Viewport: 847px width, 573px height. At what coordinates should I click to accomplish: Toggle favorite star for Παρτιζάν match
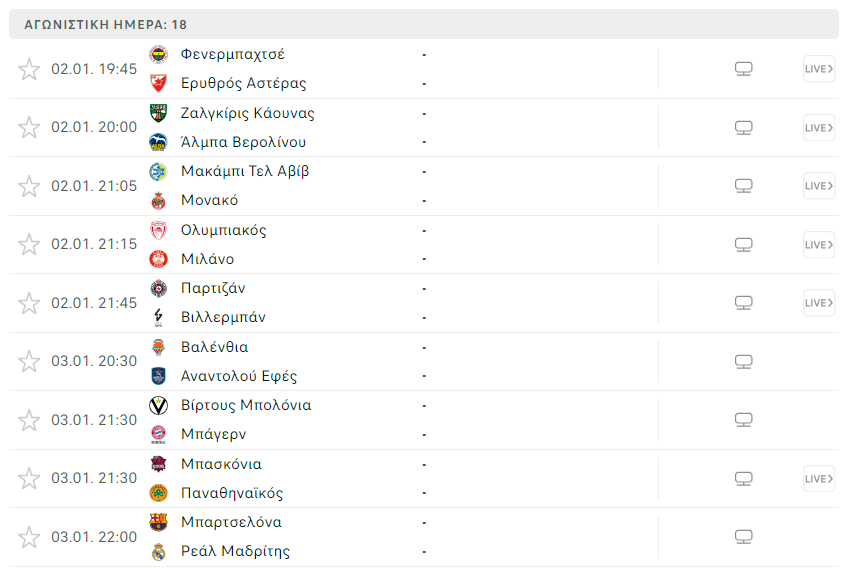[x=29, y=303]
